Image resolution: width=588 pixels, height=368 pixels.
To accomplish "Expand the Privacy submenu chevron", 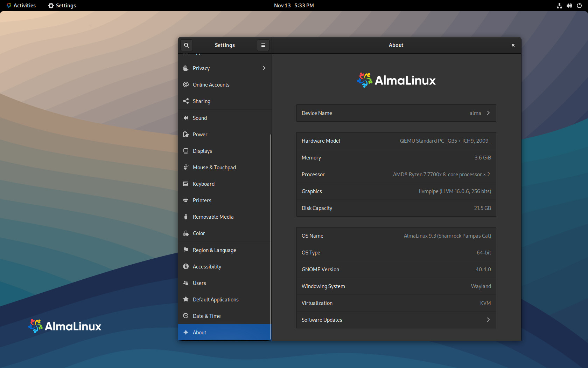I will pos(264,68).
